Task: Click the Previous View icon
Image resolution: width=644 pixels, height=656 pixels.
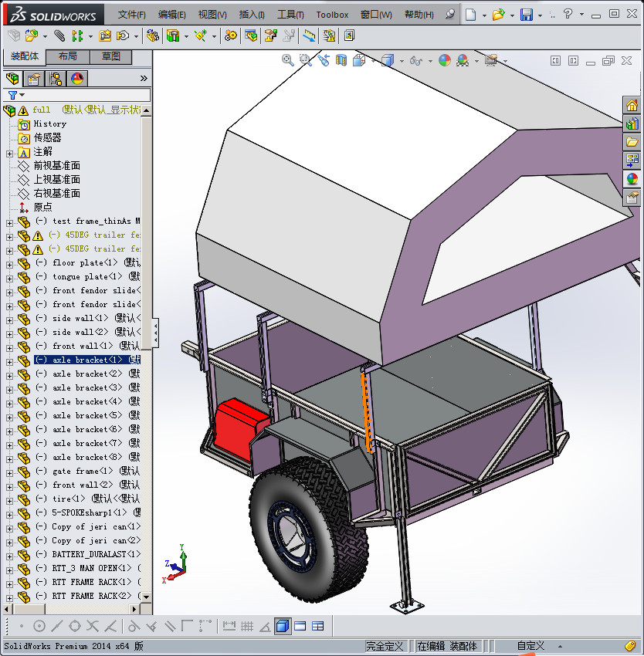Action: 324,61
